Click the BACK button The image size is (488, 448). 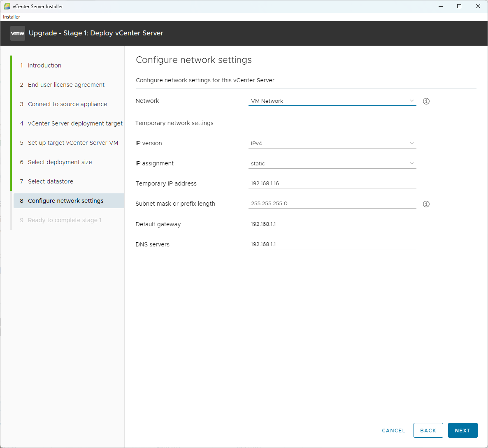tap(428, 430)
